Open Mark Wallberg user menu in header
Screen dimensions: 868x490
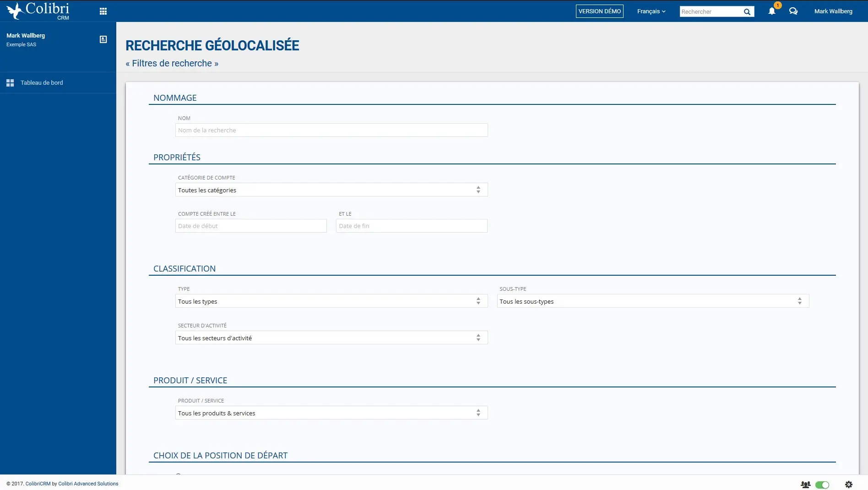click(x=833, y=11)
